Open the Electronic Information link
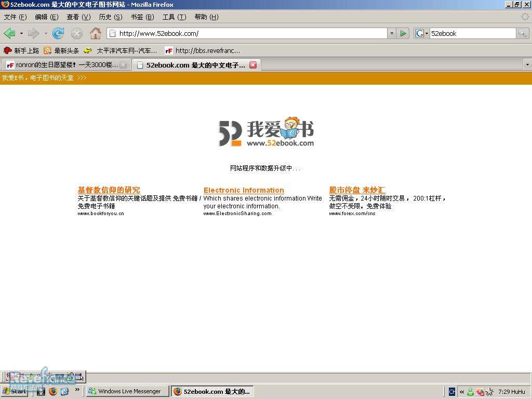This screenshot has height=399, width=532. point(244,190)
